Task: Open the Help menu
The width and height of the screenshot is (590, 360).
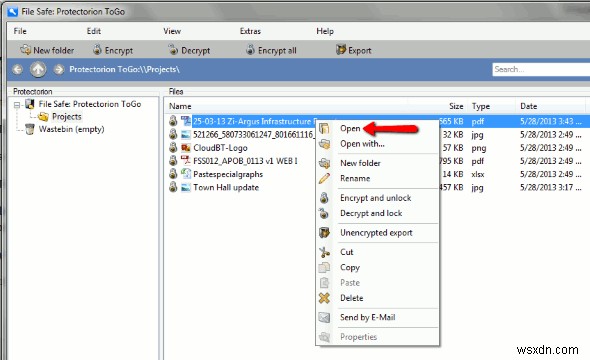Action: tap(325, 31)
